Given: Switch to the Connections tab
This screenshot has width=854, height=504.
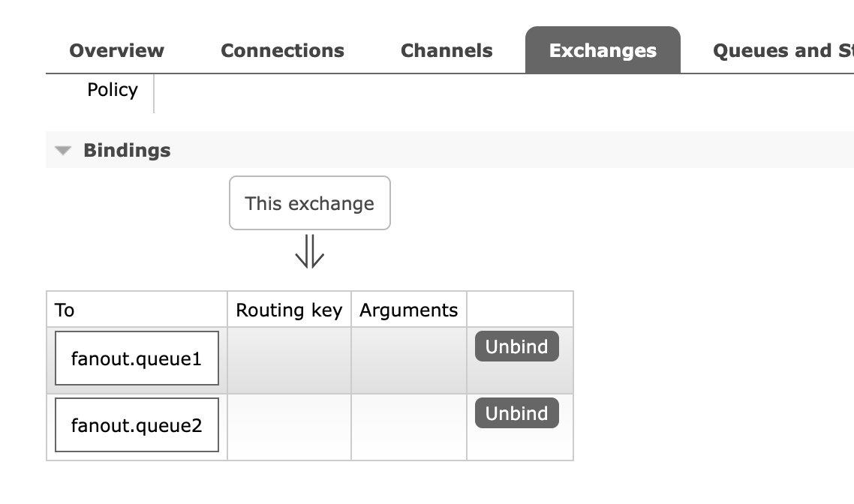Looking at the screenshot, I should click(x=283, y=50).
